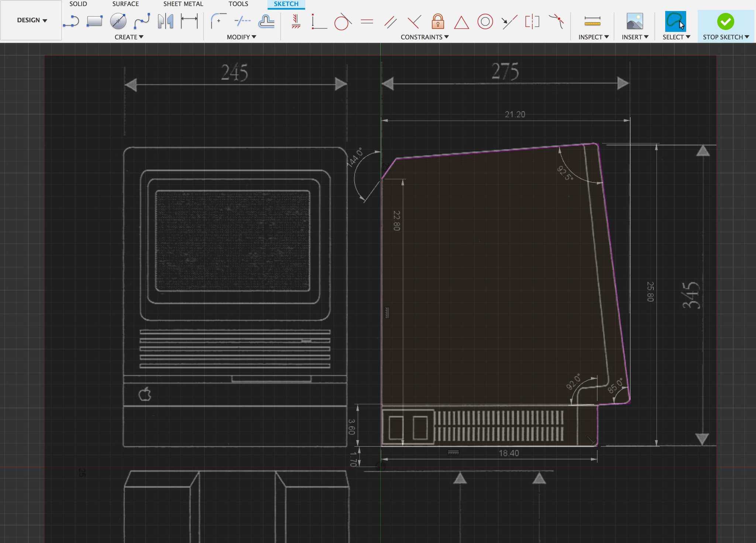Open the DESIGN workspace dropdown
Image resolution: width=756 pixels, height=543 pixels.
coord(32,20)
